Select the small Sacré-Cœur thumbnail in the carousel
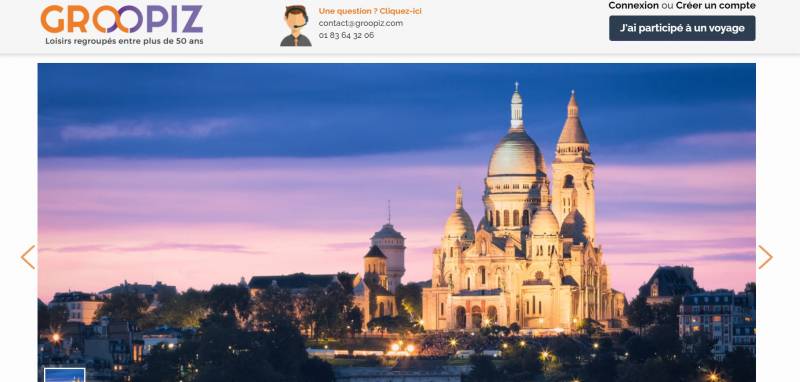Screen dimensions: 800x382 point(65,375)
